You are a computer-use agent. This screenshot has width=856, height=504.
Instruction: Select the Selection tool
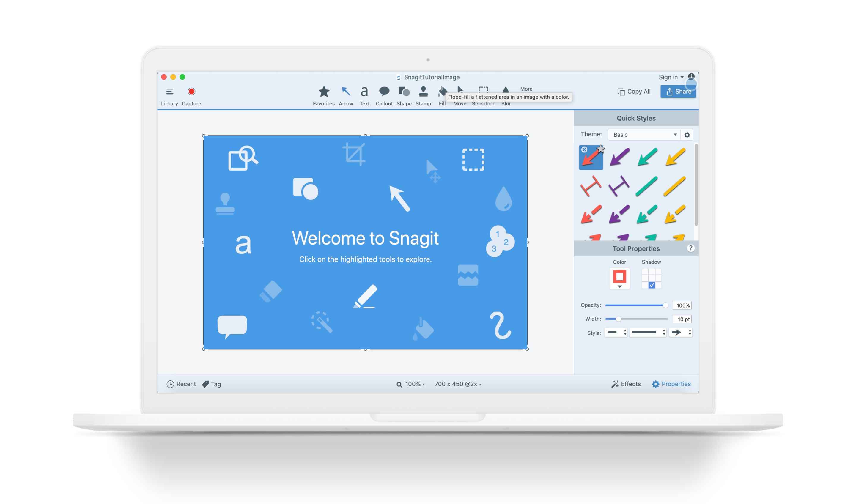click(x=483, y=91)
